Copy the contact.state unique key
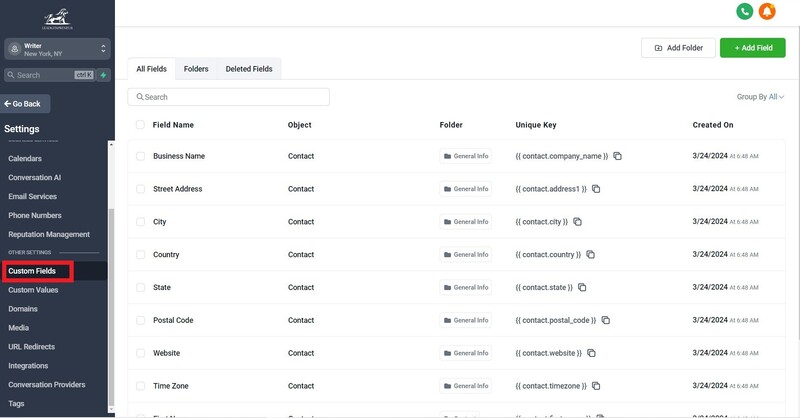Viewport: 800px width, 418px height. coord(582,287)
